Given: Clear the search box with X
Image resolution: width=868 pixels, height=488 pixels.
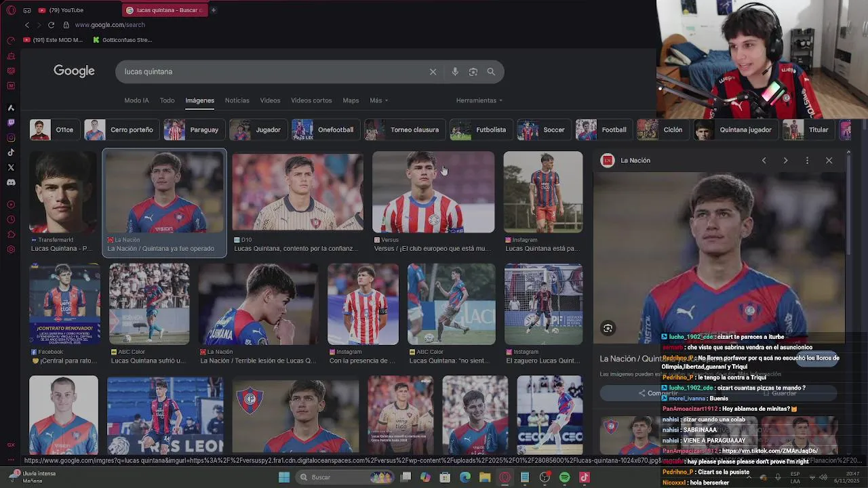Looking at the screenshot, I should [433, 72].
